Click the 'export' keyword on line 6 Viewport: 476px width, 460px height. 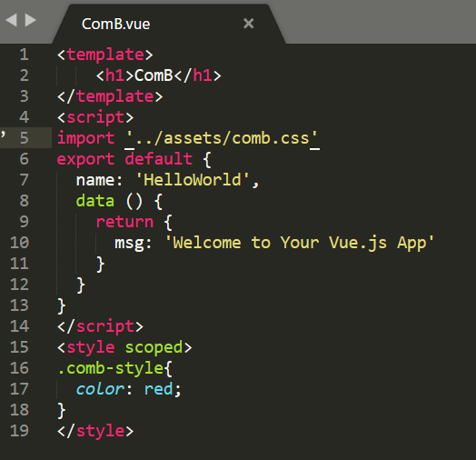[85, 159]
